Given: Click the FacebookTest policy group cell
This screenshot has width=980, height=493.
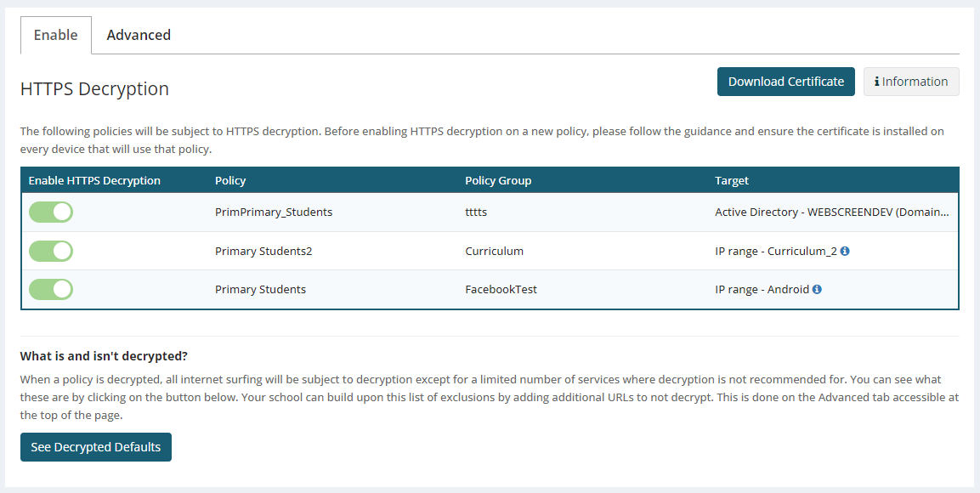Looking at the screenshot, I should pyautogui.click(x=501, y=290).
